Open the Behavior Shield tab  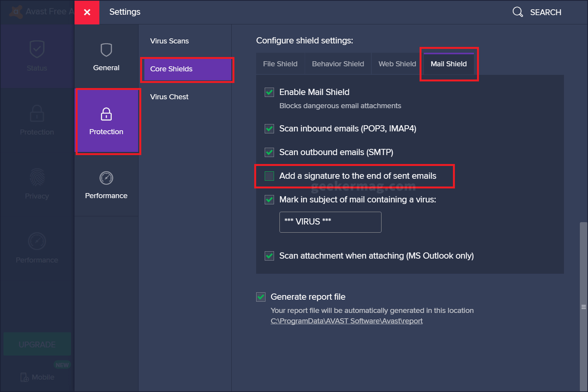(338, 64)
